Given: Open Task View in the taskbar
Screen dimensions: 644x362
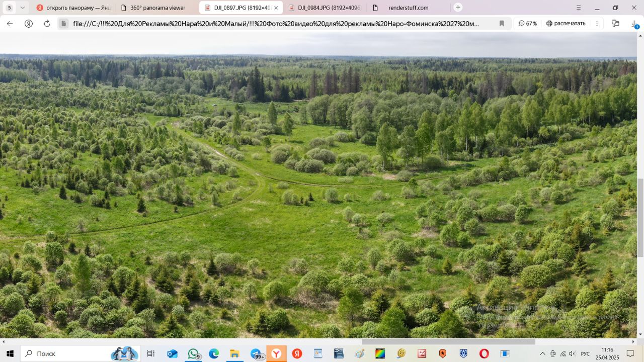Looking at the screenshot, I should tap(150, 353).
